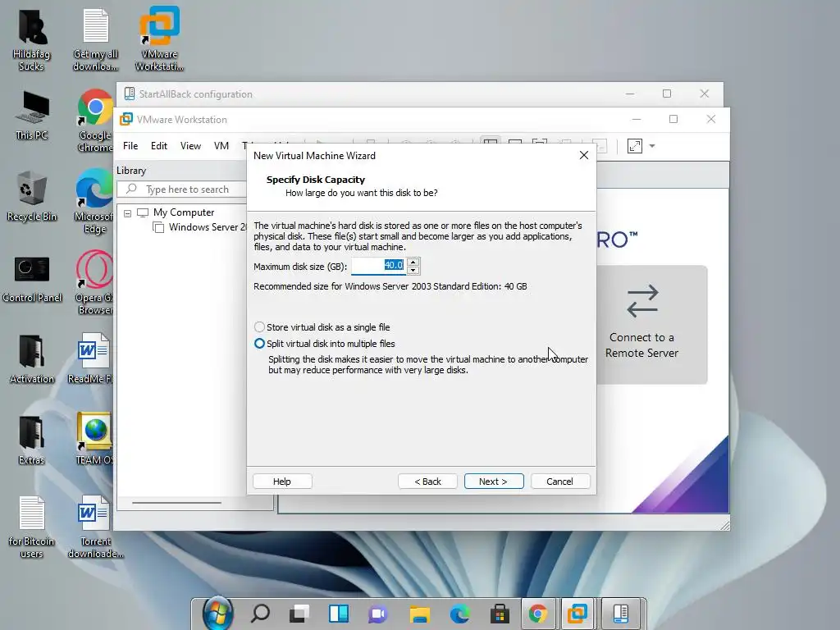Open VMware File menu

click(130, 146)
